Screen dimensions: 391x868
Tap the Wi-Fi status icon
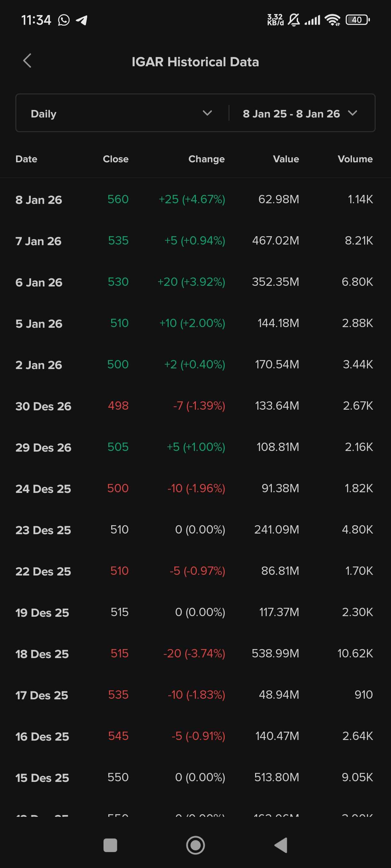click(x=332, y=20)
